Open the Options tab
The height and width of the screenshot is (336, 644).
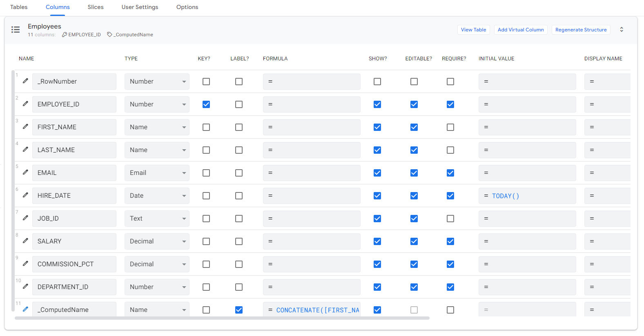tap(187, 7)
